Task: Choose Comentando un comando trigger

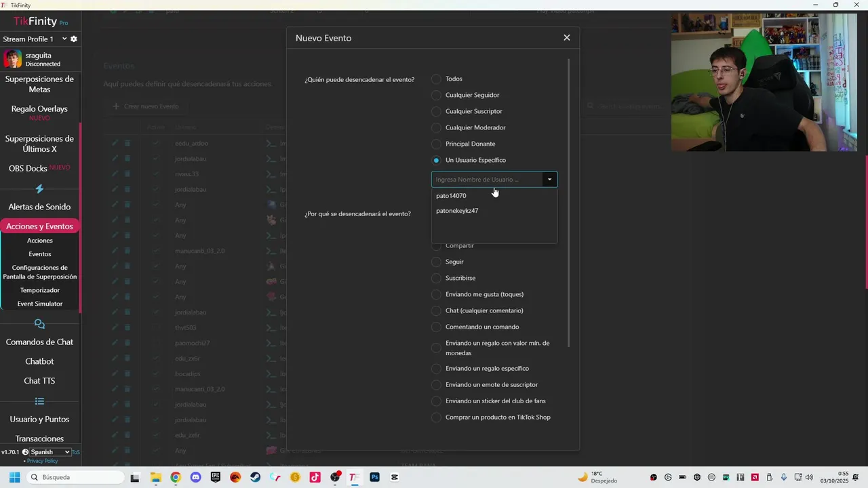Action: click(x=436, y=327)
